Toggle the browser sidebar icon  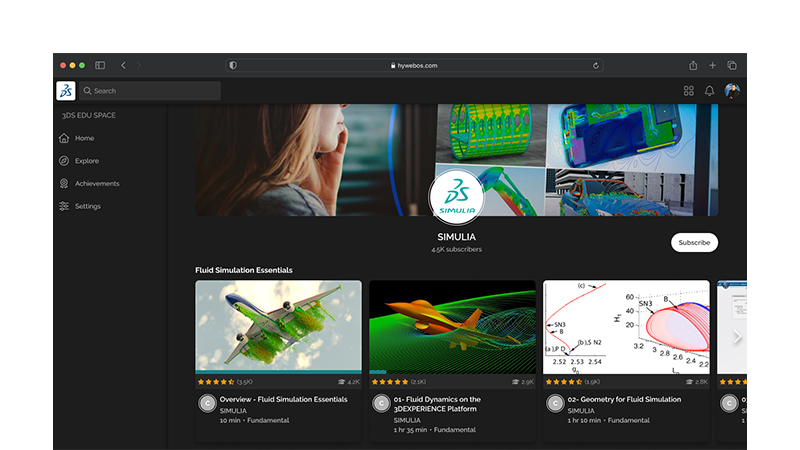[x=100, y=65]
